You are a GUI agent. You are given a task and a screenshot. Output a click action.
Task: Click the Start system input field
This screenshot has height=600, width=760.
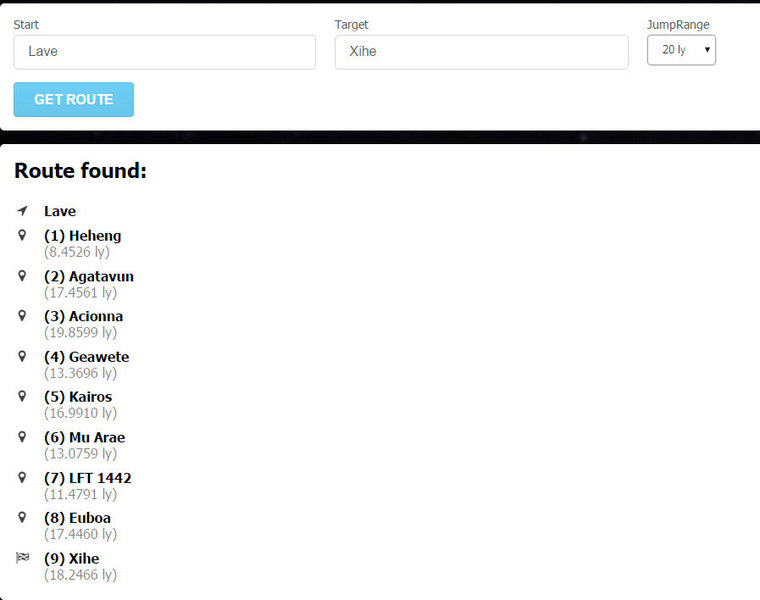coord(165,52)
